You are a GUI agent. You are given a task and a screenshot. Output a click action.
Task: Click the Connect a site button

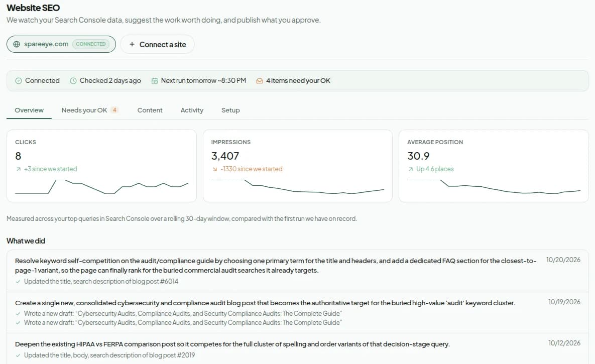[157, 44]
